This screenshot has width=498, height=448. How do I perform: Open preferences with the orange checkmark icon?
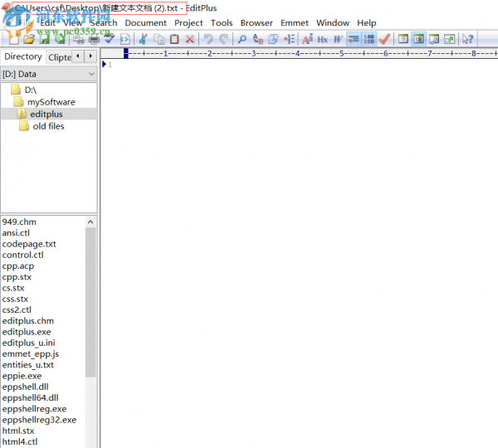coord(384,39)
